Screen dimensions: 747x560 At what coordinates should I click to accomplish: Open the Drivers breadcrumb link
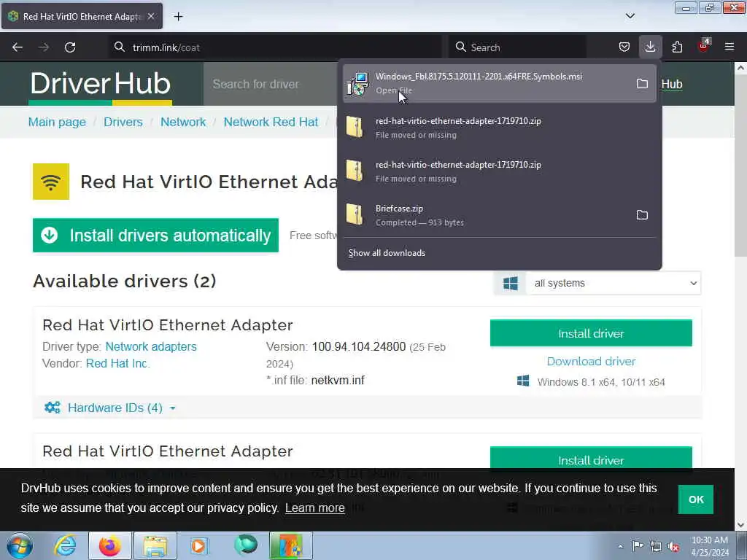coord(123,122)
